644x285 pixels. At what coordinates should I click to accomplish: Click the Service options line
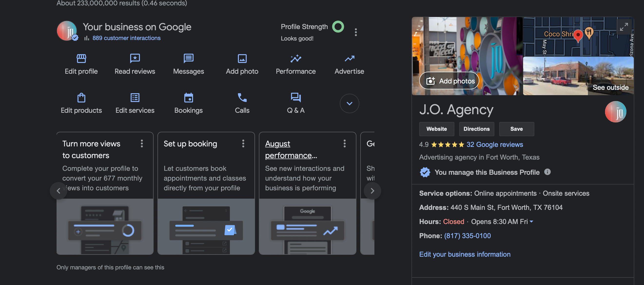coord(504,193)
